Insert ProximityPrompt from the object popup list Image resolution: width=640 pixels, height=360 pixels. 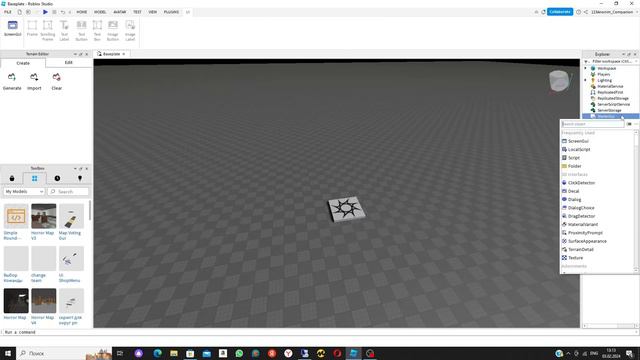point(585,233)
